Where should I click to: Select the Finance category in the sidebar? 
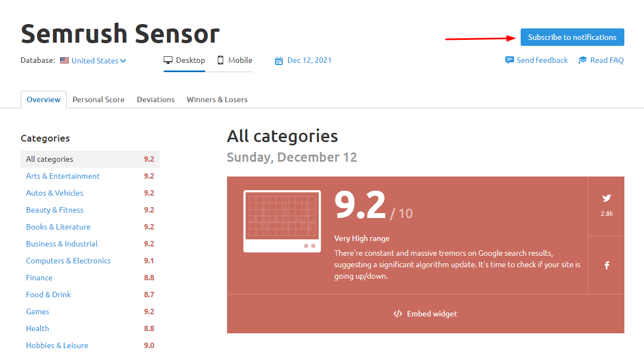pyautogui.click(x=39, y=278)
